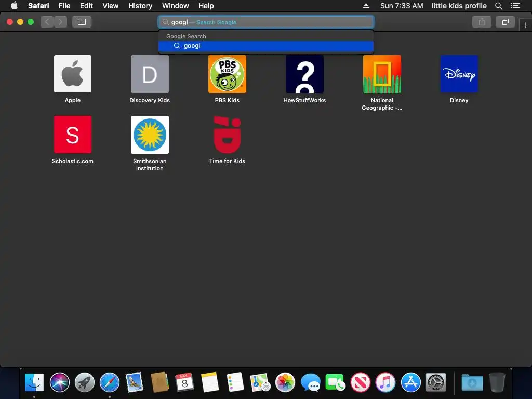Open Calendar icon showing 8
This screenshot has width=532, height=399.
[184, 382]
